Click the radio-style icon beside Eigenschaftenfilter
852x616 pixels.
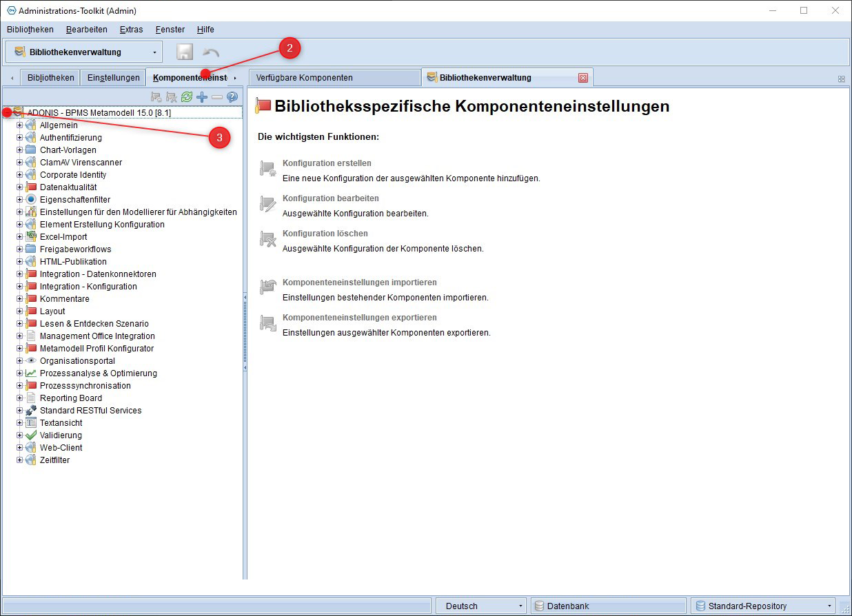[31, 200]
